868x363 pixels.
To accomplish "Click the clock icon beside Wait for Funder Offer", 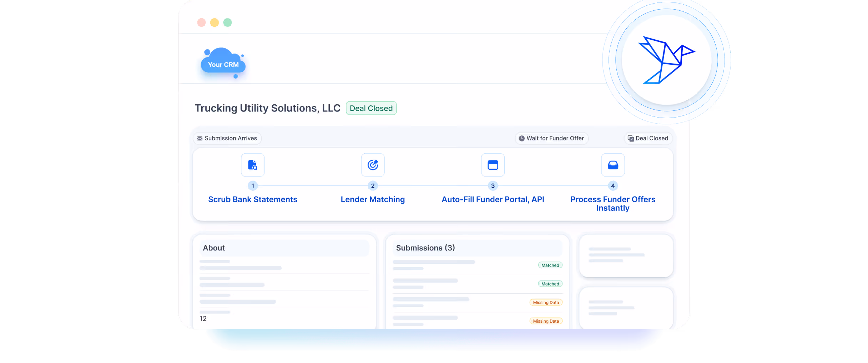I will tap(521, 138).
